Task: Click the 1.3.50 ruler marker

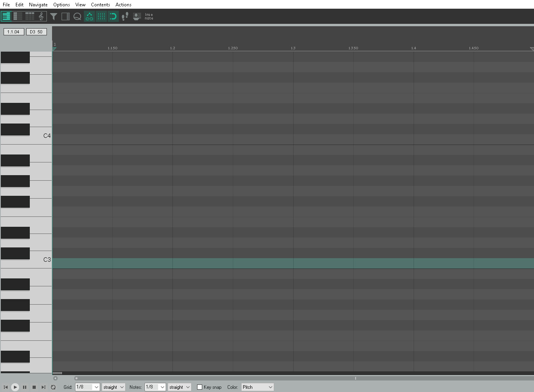Action: (353, 48)
